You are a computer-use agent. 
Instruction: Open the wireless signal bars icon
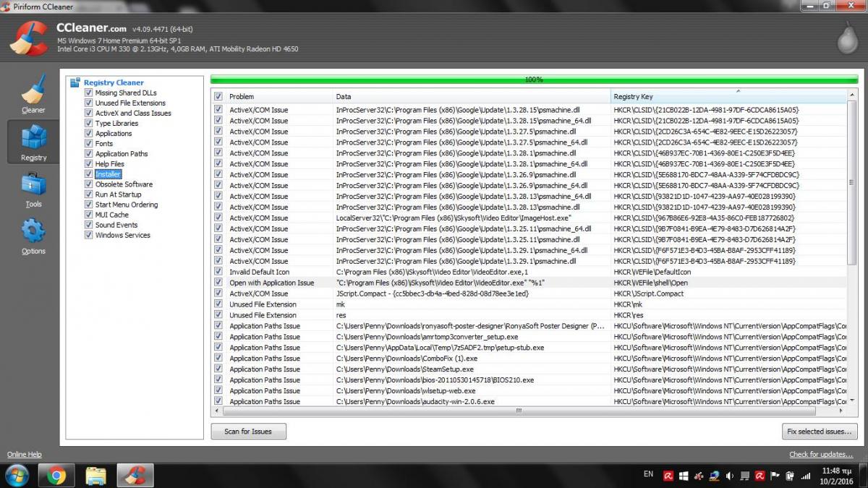(x=805, y=476)
